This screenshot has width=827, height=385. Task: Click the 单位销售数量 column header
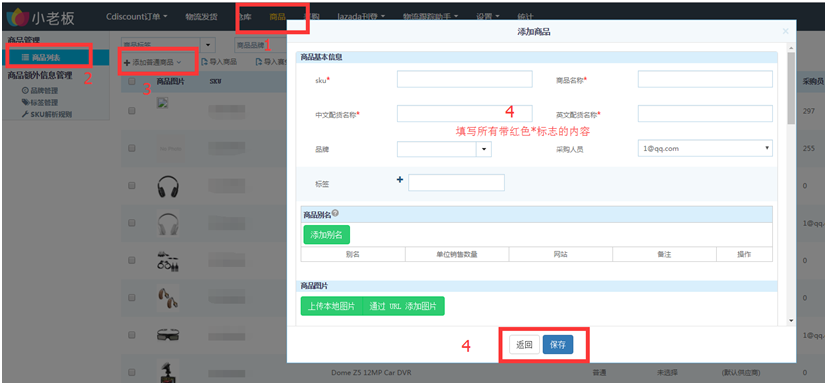(457, 254)
